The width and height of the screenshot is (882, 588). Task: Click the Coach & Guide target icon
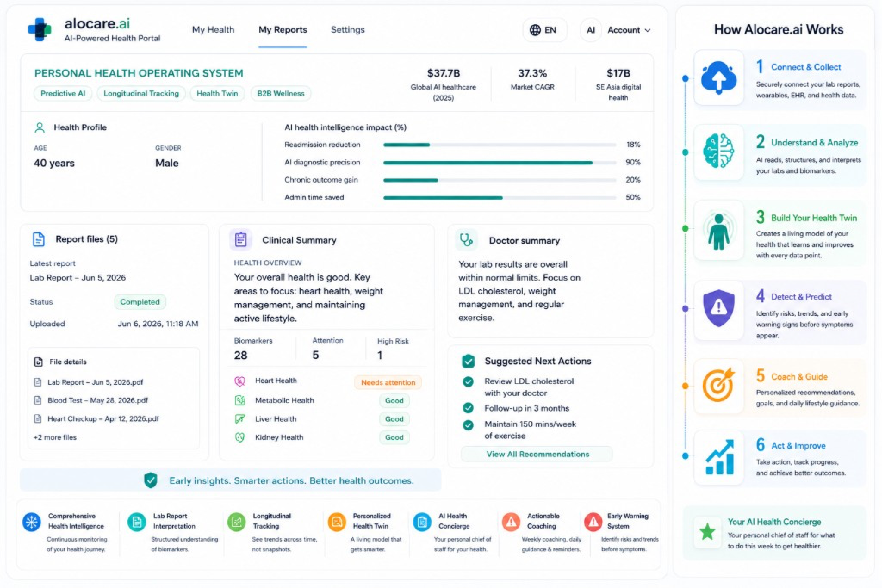pos(718,385)
